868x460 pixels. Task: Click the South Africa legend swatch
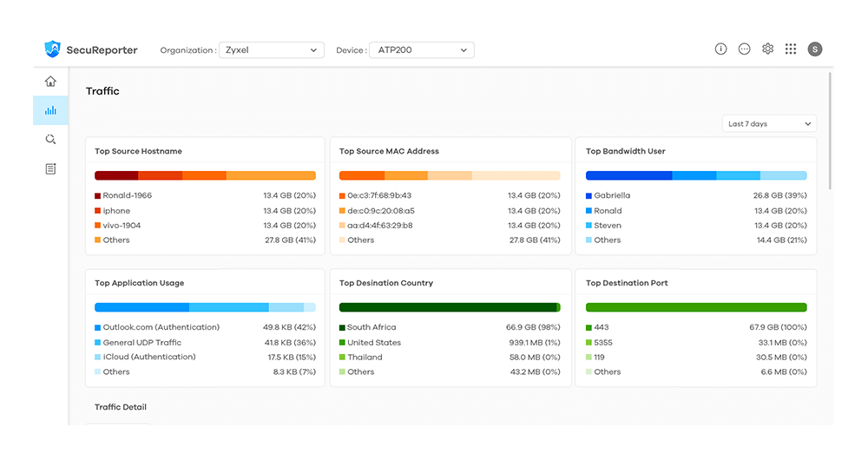[343, 328]
